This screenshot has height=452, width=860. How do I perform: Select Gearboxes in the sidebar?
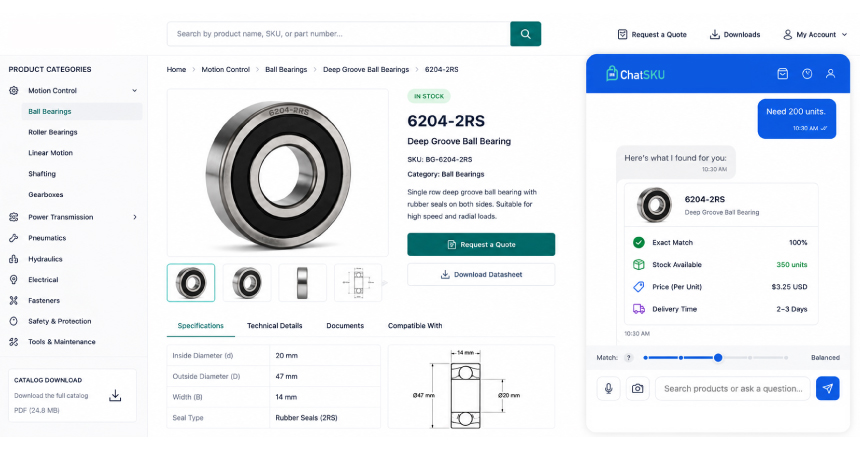pos(46,195)
